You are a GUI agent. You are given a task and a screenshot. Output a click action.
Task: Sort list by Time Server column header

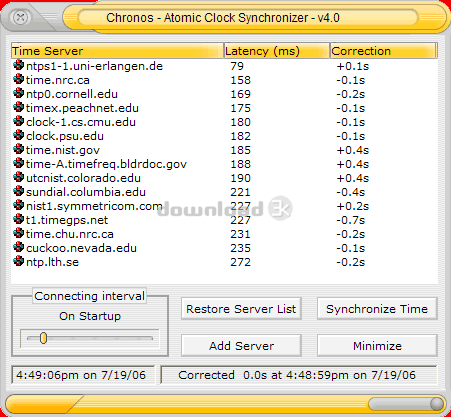click(x=117, y=51)
